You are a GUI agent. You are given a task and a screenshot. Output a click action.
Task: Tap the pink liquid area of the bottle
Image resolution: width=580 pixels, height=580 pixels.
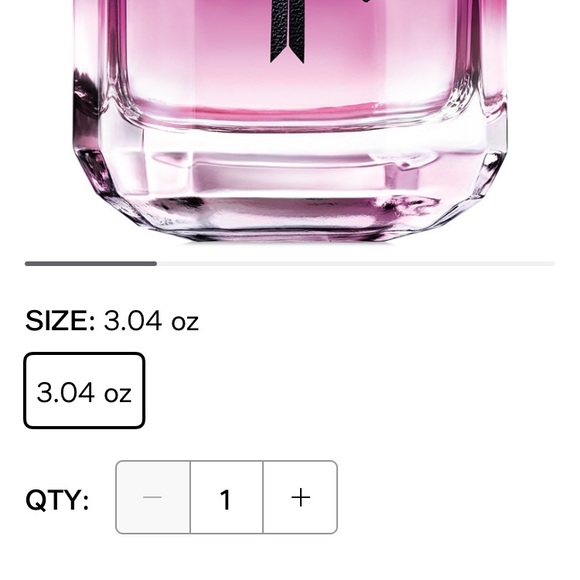click(290, 55)
